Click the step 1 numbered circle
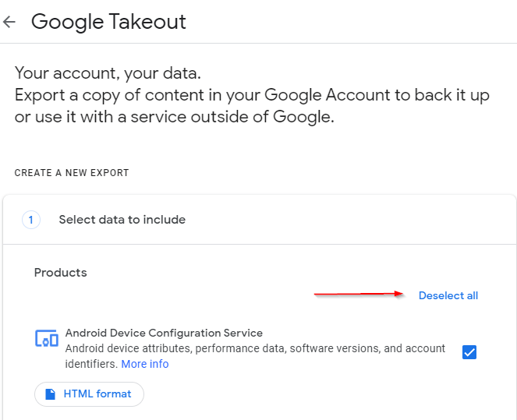517x420 pixels. [x=31, y=220]
